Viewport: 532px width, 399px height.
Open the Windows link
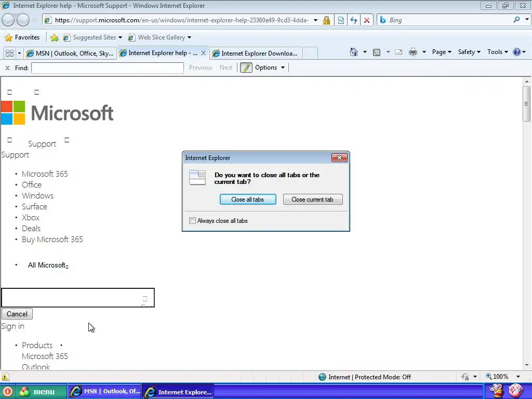click(x=37, y=195)
